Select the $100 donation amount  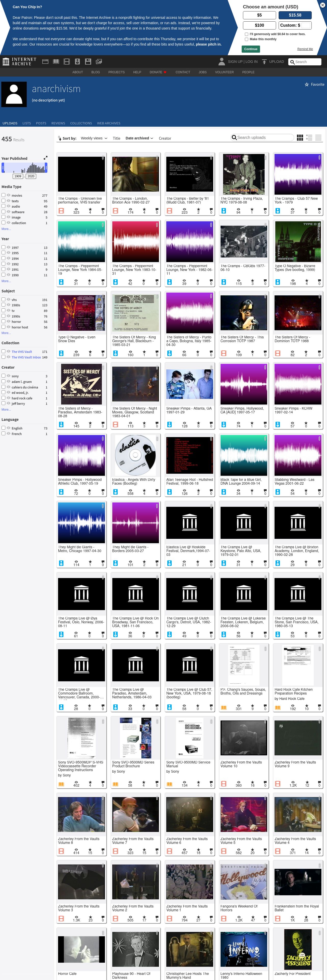click(x=259, y=25)
